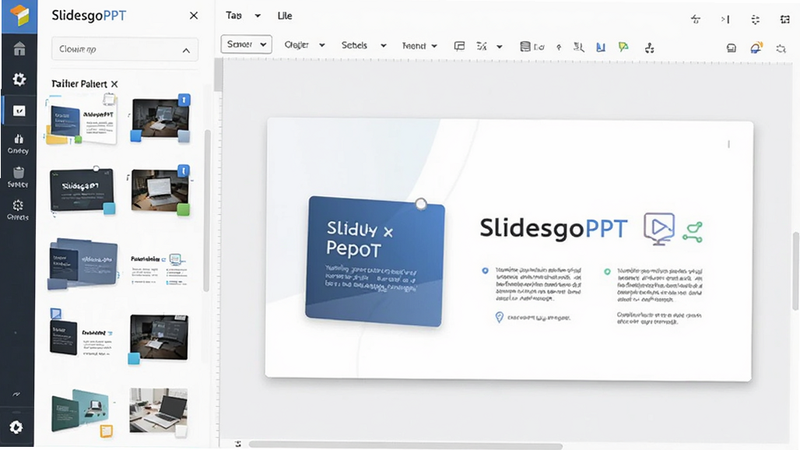This screenshot has width=800, height=450.
Task: Click the location pin bullet on the slide
Action: pyautogui.click(x=499, y=317)
